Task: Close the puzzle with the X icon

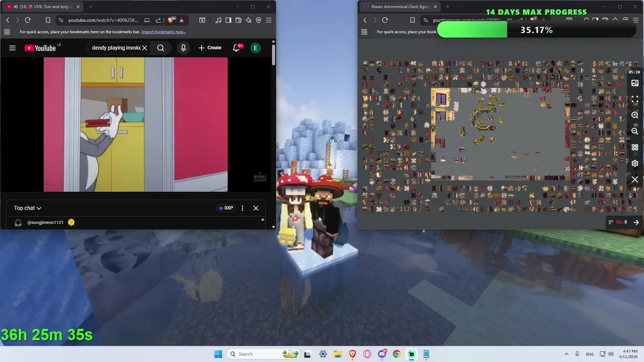Action: point(635,179)
